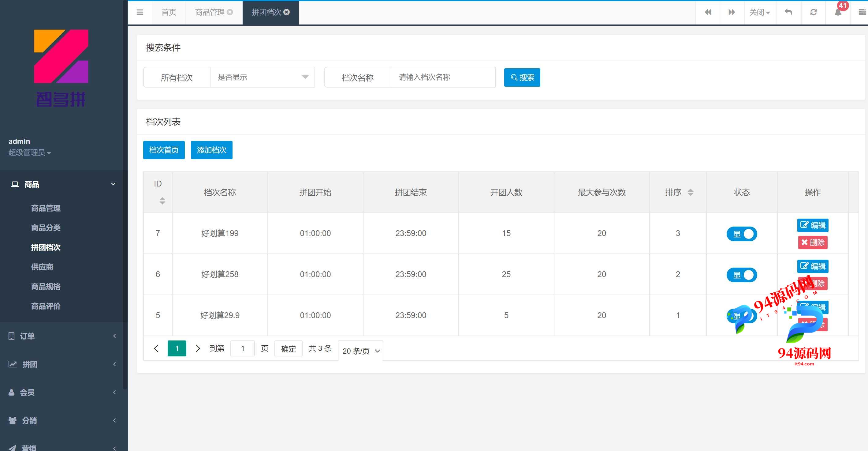The width and height of the screenshot is (868, 451).
Task: Edit the 好划算199 row
Action: [812, 225]
